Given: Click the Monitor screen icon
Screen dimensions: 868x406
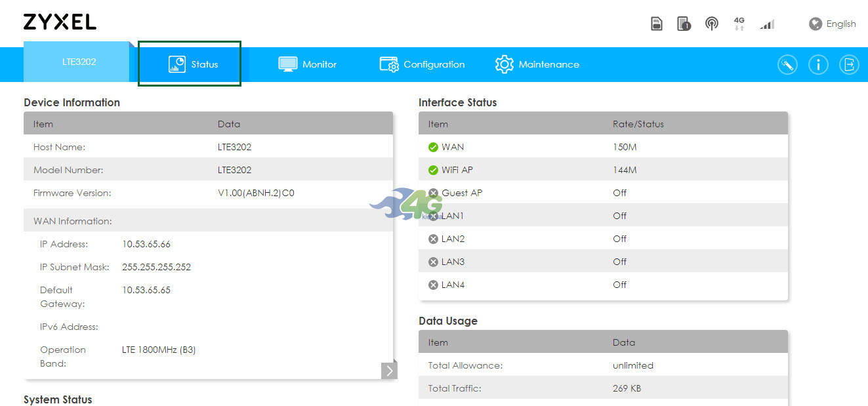Looking at the screenshot, I should coord(287,64).
